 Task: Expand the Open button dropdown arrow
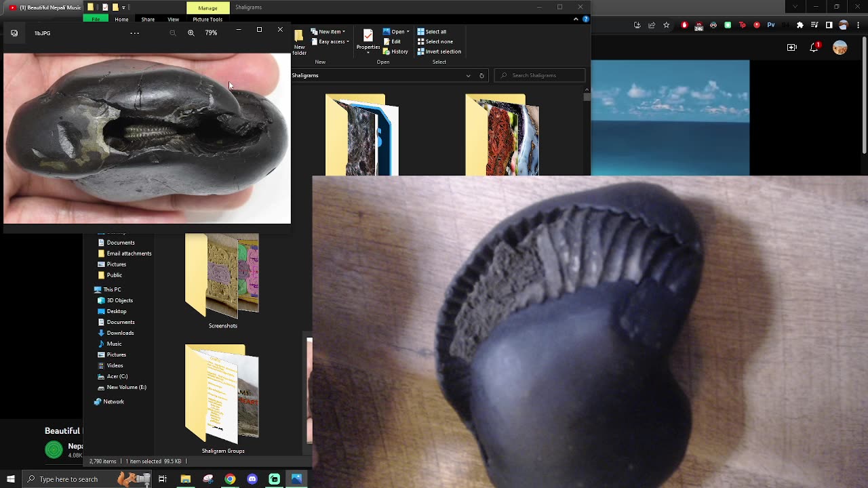point(408,32)
